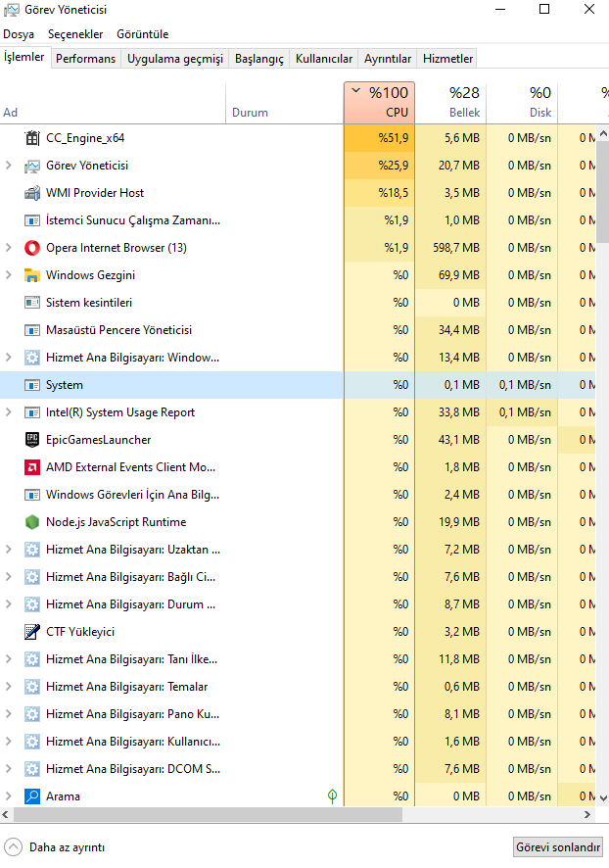Sort by the Disk column header
Screen dimensions: 609x868
point(522,103)
